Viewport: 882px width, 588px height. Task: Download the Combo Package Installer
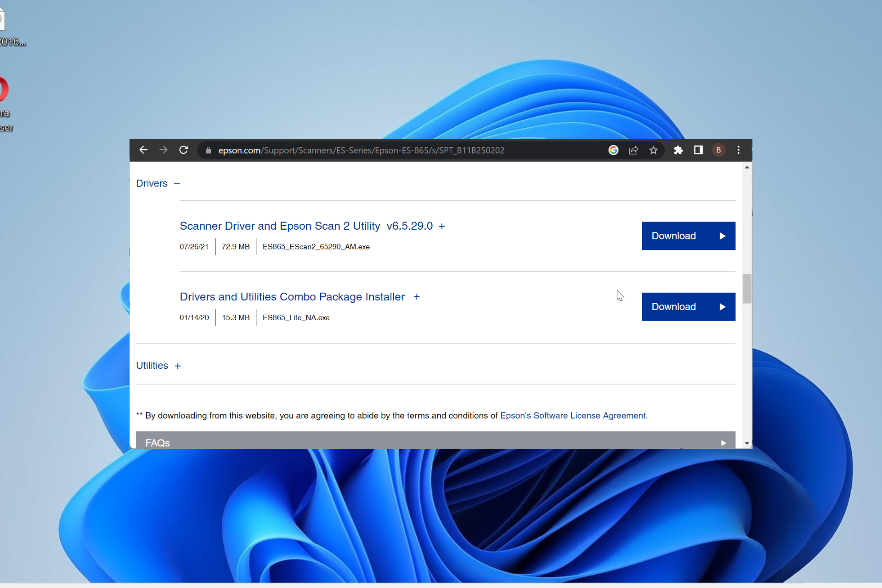point(688,307)
